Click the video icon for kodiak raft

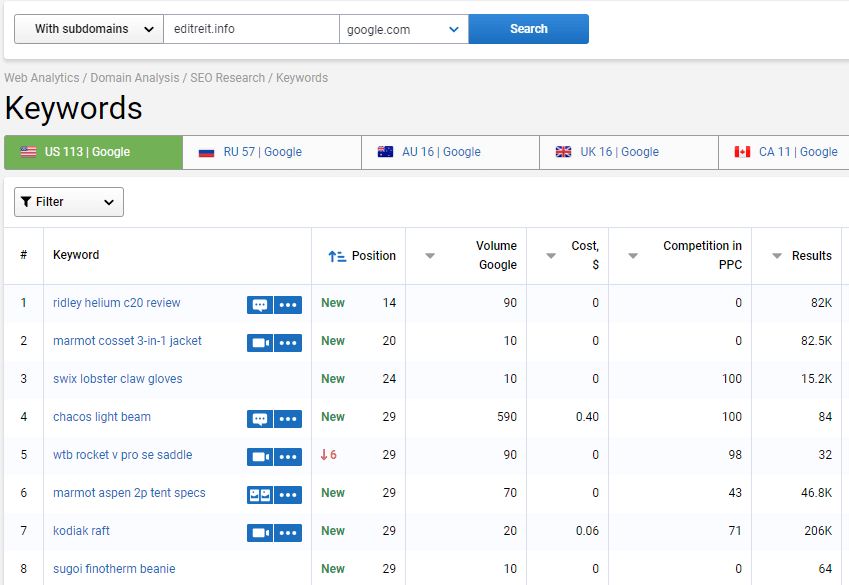click(260, 532)
